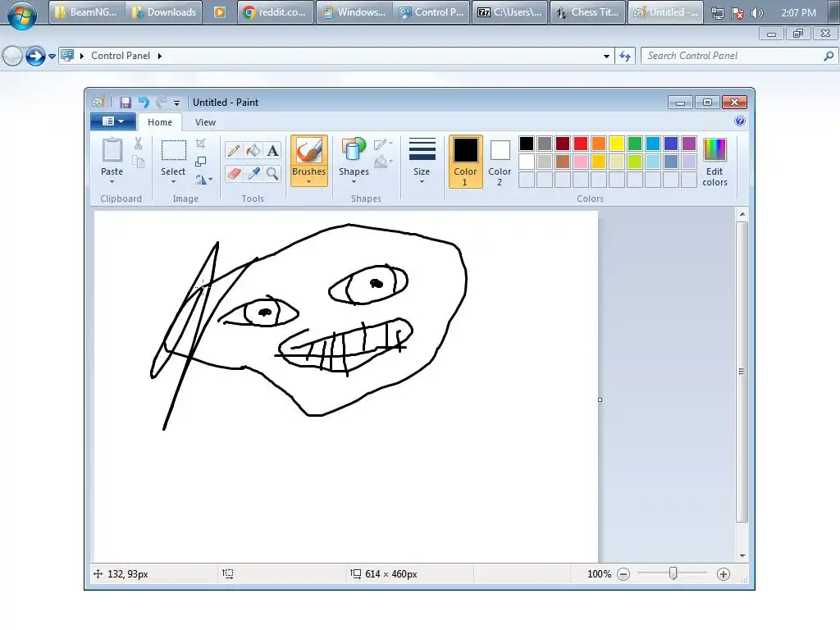Open the shape Fill dropdown
The width and height of the screenshot is (840, 630).
[384, 162]
